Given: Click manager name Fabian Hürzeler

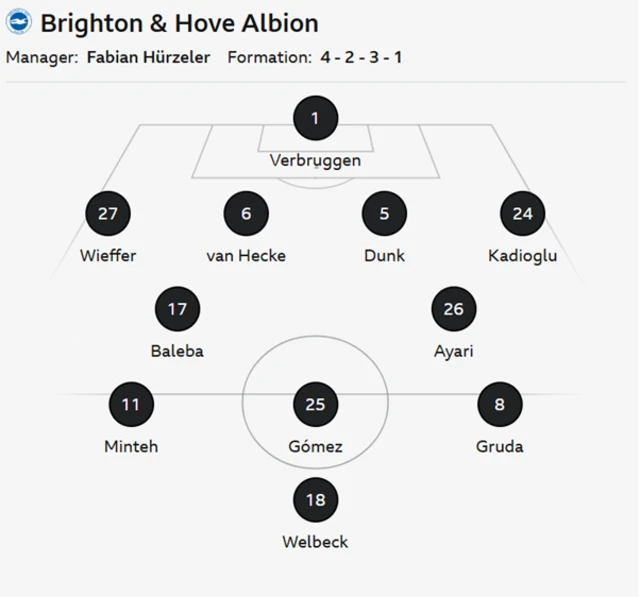Looking at the screenshot, I should click(x=148, y=57).
